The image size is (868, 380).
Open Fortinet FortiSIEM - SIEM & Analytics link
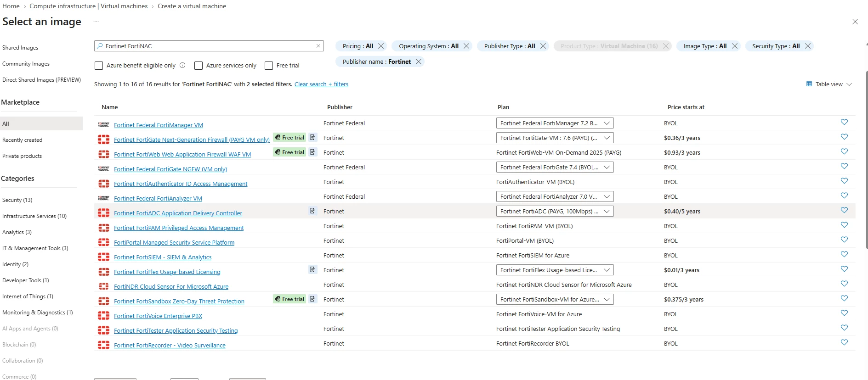click(x=163, y=257)
